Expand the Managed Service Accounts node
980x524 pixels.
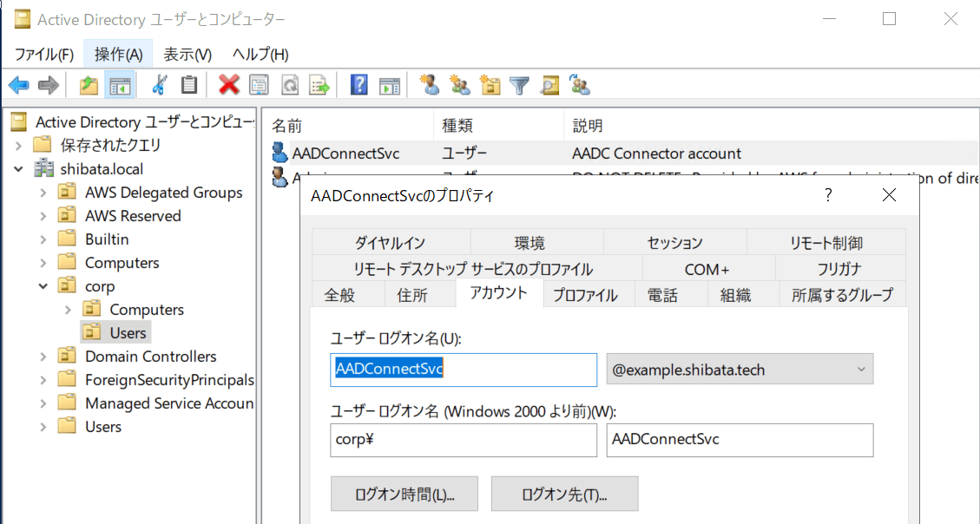point(43,403)
